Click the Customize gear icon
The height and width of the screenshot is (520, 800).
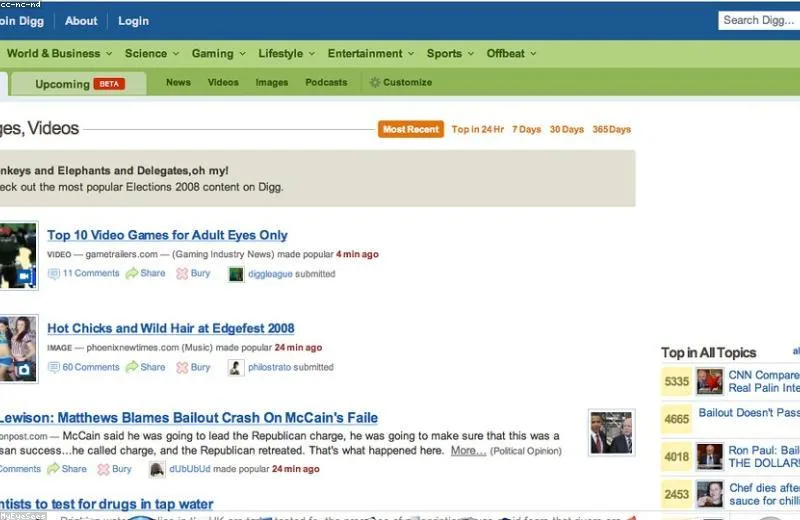[375, 82]
